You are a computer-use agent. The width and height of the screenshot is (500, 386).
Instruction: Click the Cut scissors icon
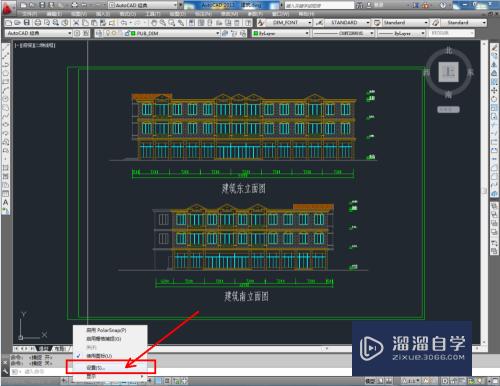pyautogui.click(x=76, y=23)
